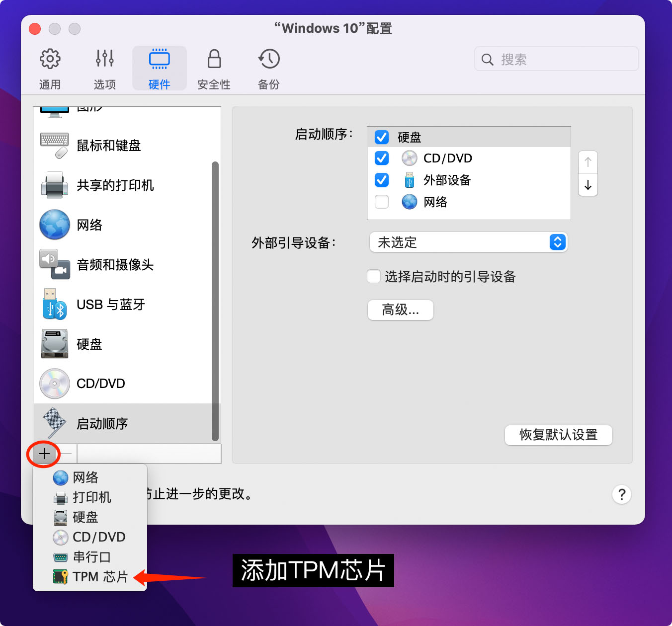Screen dimensions: 672x626
Task: Choose CD/DVD from the add-device menu
Action: click(90, 537)
